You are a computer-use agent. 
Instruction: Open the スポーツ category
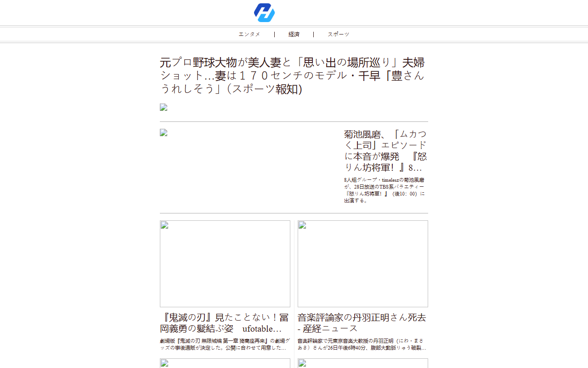coord(339,34)
